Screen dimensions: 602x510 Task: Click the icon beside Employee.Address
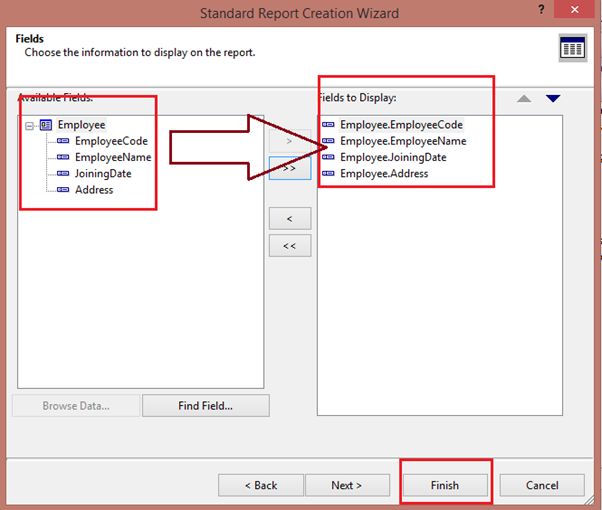point(328,173)
